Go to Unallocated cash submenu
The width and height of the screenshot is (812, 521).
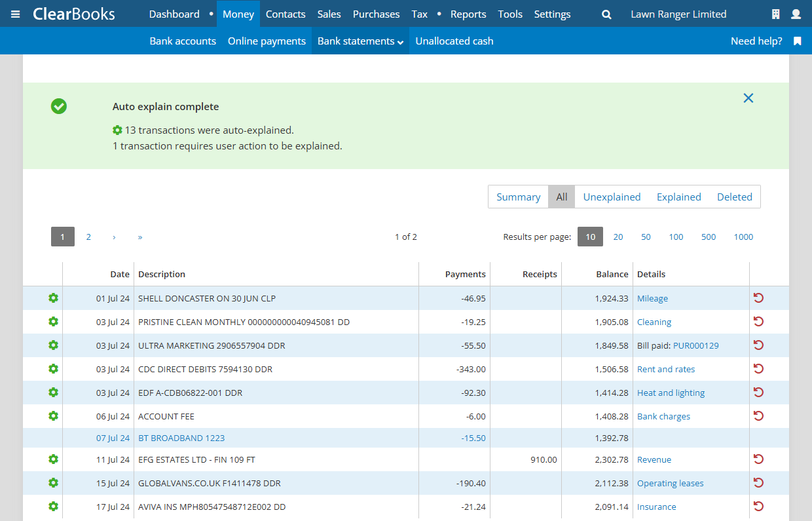tap(454, 41)
